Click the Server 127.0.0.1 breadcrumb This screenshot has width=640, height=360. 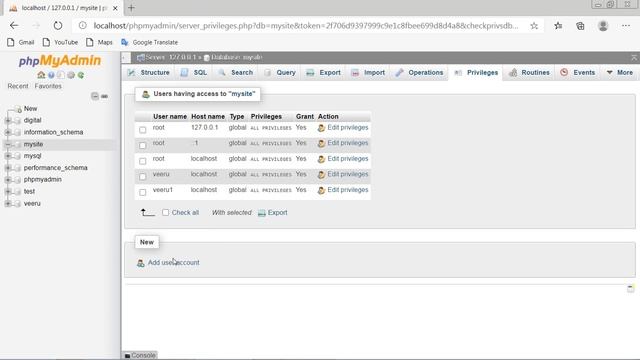coord(167,58)
